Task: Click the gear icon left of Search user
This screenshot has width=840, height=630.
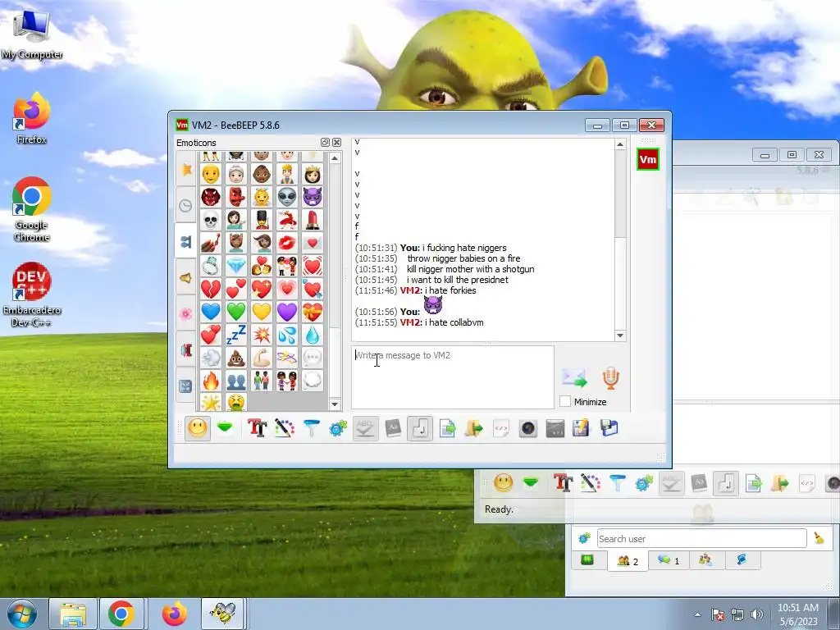Action: click(x=584, y=538)
